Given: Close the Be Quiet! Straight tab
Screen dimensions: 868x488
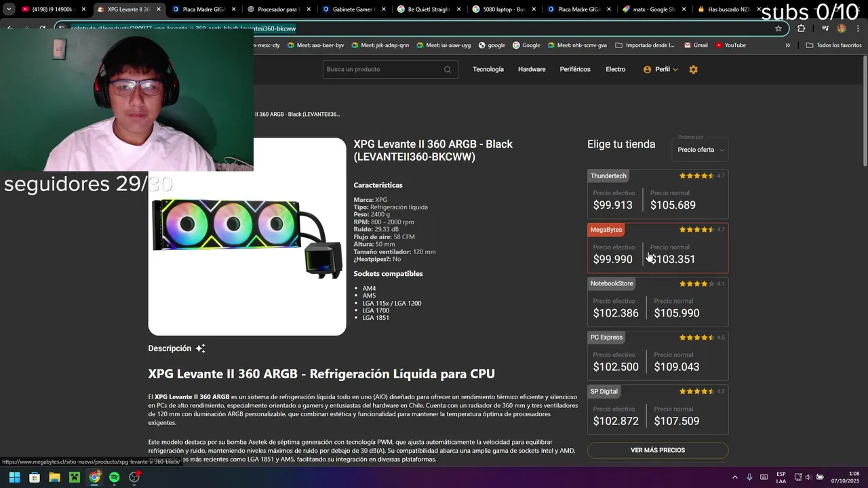Looking at the screenshot, I should pyautogui.click(x=458, y=9).
